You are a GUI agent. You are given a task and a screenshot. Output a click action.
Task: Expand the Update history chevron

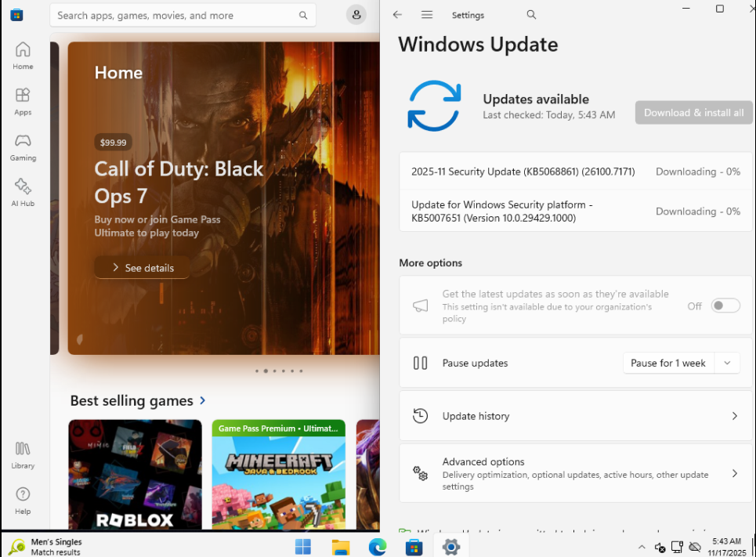click(734, 416)
